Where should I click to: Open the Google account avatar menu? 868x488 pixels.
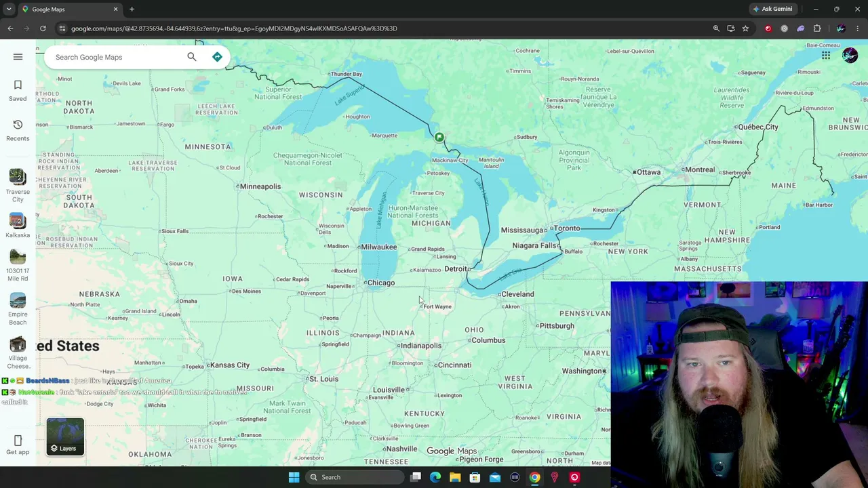850,56
